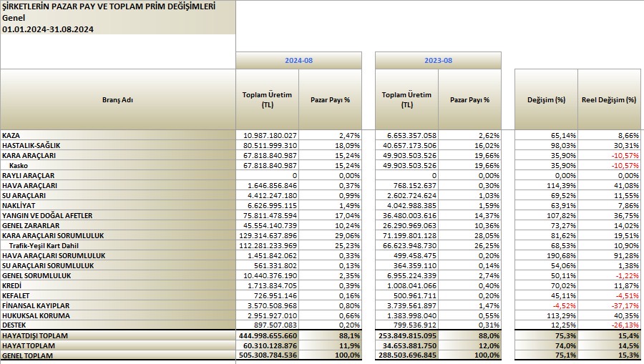Click the red change value -4,52%

[565, 305]
